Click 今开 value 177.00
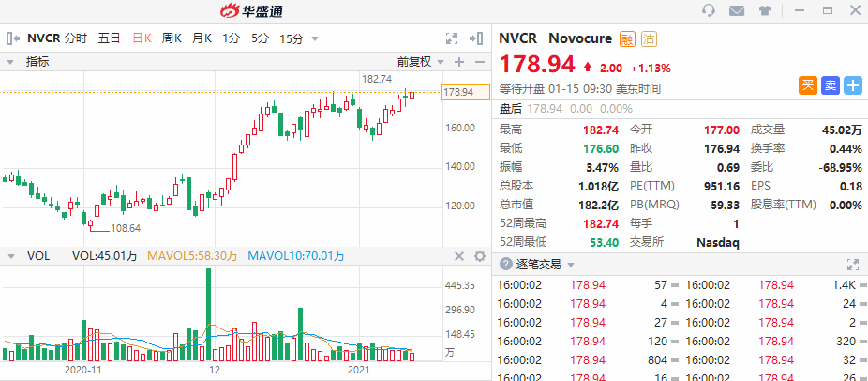Screen dimensions: 868x381 tap(722, 130)
